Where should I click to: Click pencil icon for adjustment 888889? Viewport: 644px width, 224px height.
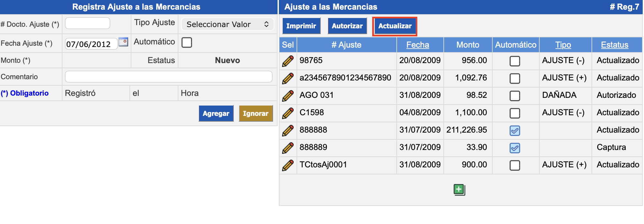(x=288, y=148)
